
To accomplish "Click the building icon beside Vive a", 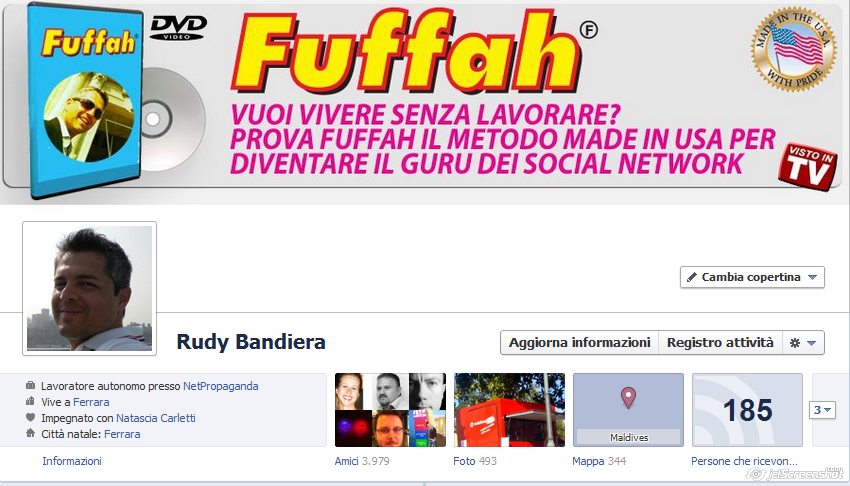I will 30,401.
